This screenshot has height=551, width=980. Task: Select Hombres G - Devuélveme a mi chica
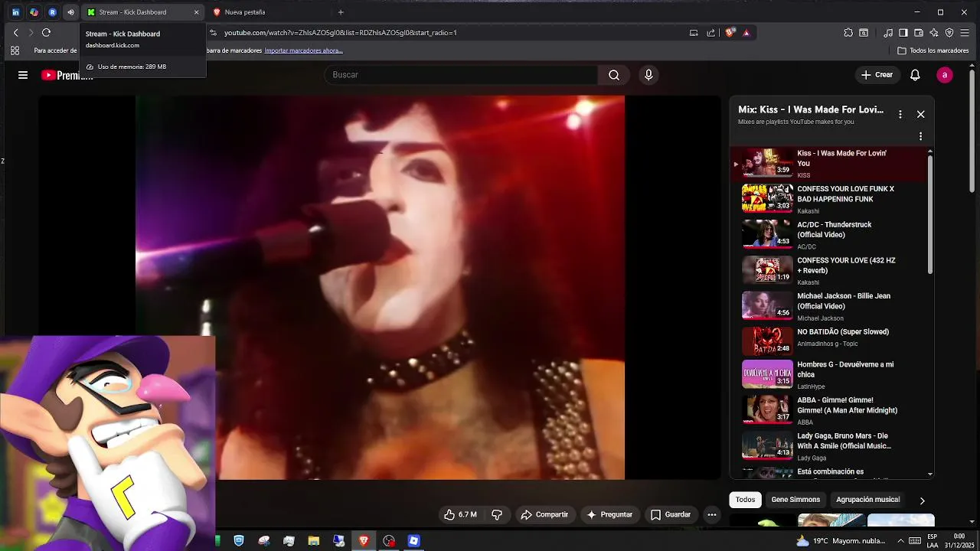click(x=828, y=375)
